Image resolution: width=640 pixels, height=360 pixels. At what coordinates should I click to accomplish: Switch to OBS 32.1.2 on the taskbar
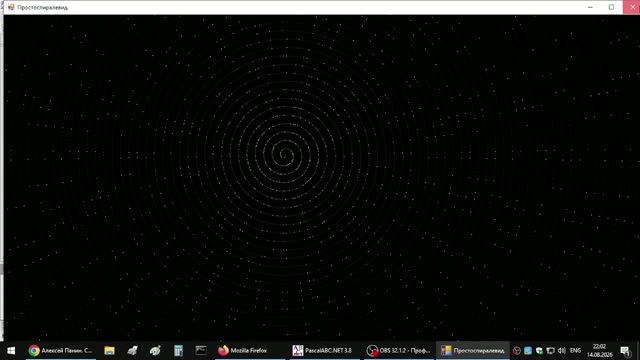pos(399,351)
